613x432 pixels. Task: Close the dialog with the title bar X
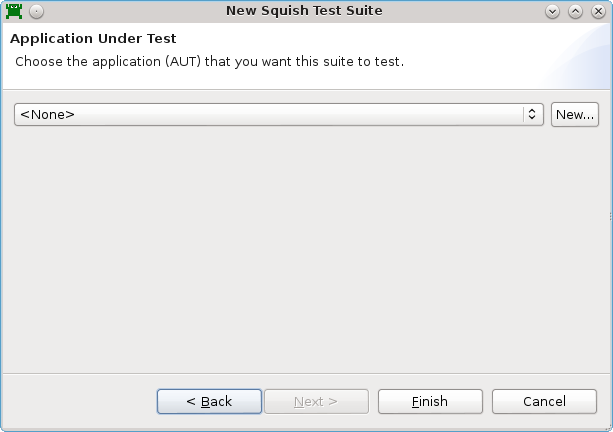[597, 12]
